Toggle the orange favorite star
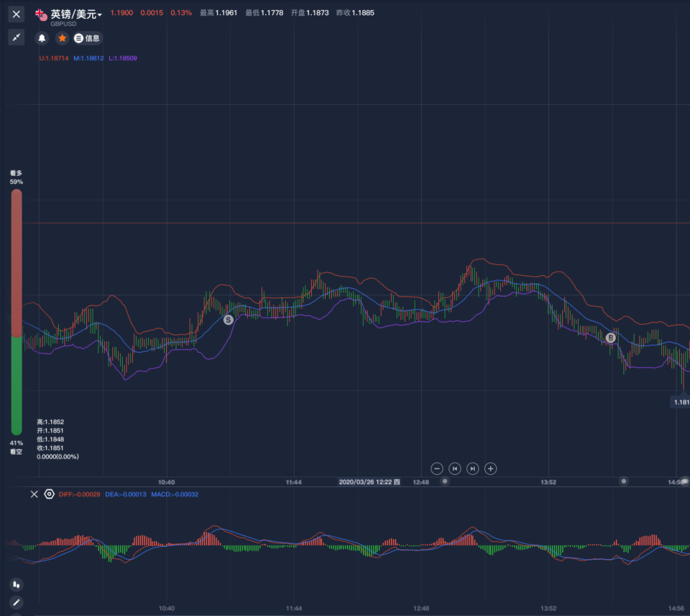Viewport: 690px width, 616px height. [x=62, y=38]
